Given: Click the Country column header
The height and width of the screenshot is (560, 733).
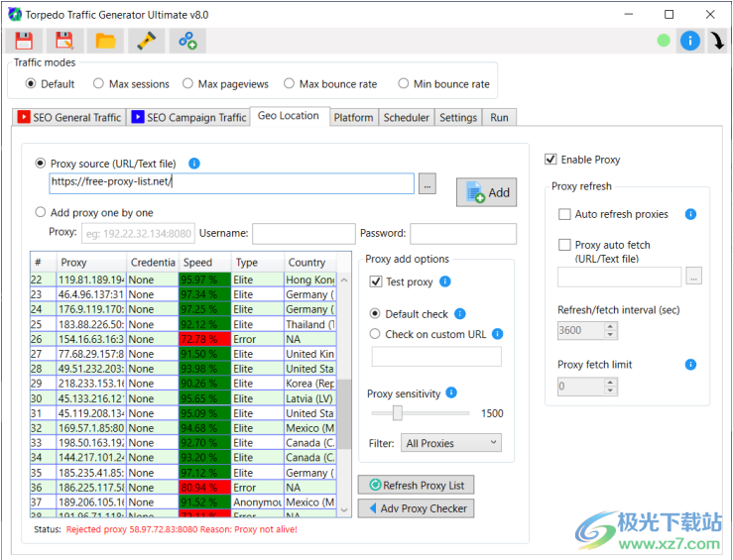Looking at the screenshot, I should tap(310, 263).
